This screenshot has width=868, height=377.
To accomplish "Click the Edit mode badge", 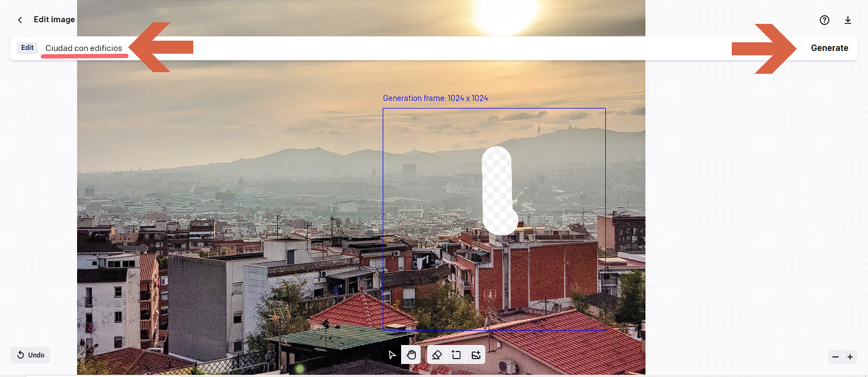I will [27, 48].
